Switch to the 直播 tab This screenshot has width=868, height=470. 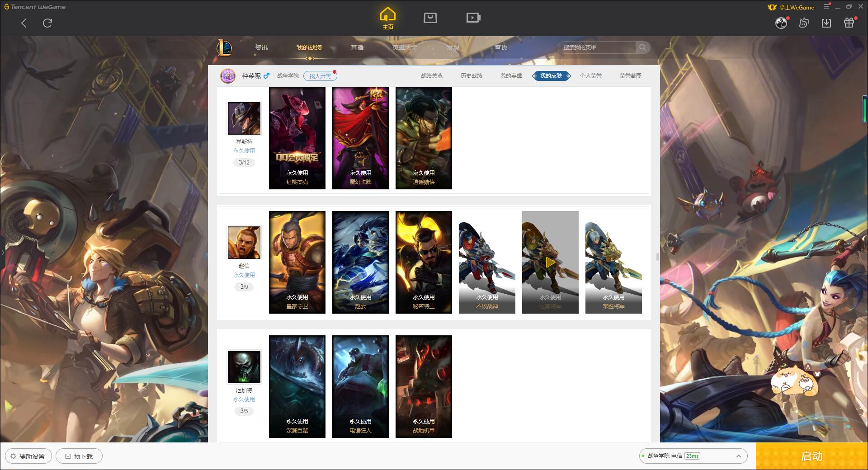[x=357, y=47]
